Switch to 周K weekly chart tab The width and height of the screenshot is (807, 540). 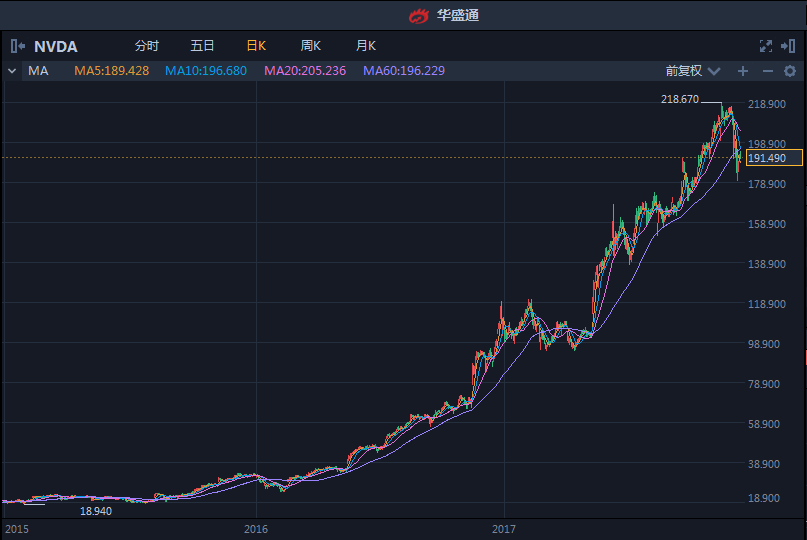[x=310, y=46]
